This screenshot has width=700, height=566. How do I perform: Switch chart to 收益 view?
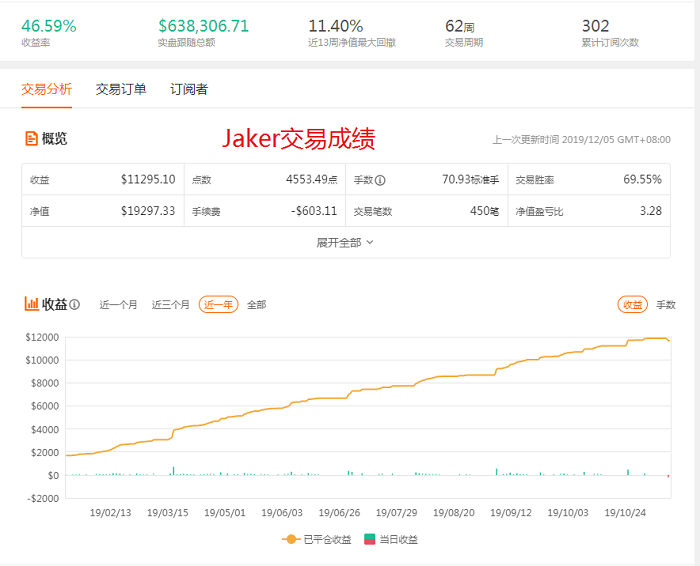point(633,304)
